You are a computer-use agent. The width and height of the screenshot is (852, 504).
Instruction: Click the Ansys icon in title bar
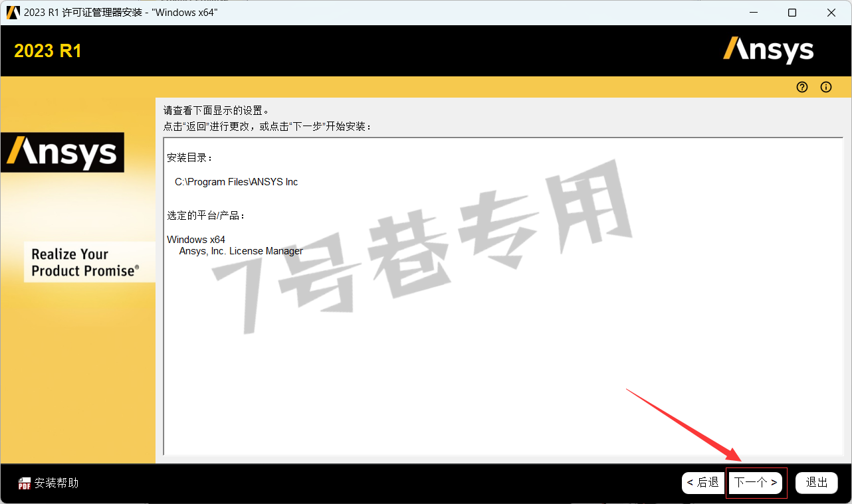pos(13,13)
